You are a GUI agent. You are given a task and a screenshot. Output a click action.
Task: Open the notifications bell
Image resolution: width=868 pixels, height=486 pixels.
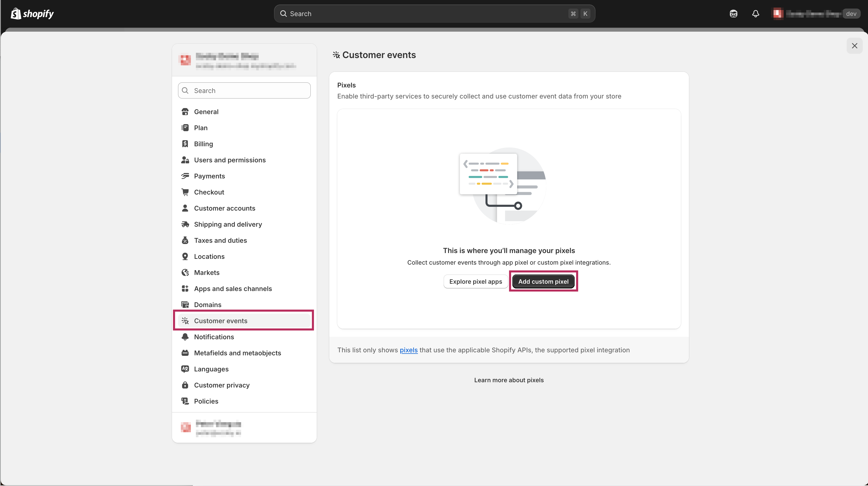[755, 14]
